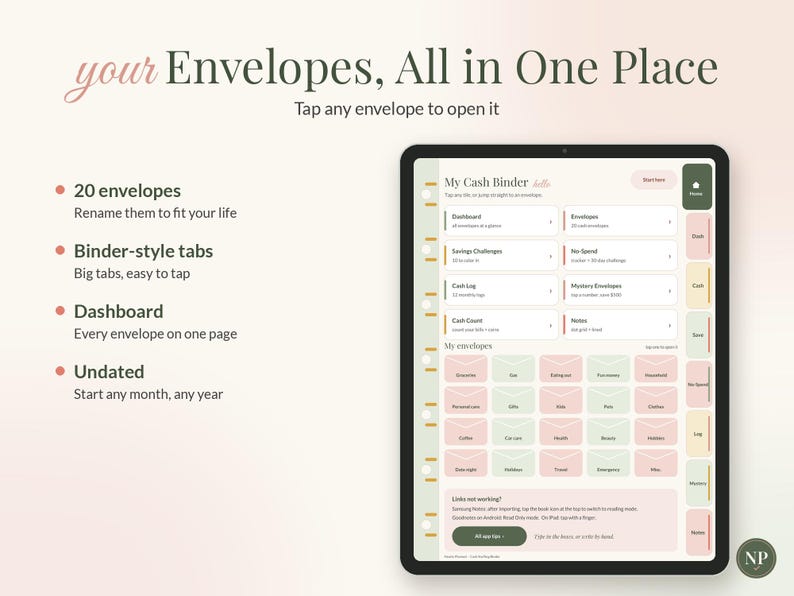This screenshot has width=794, height=596.
Task: Click the Links not working? heading
Action: point(477,499)
